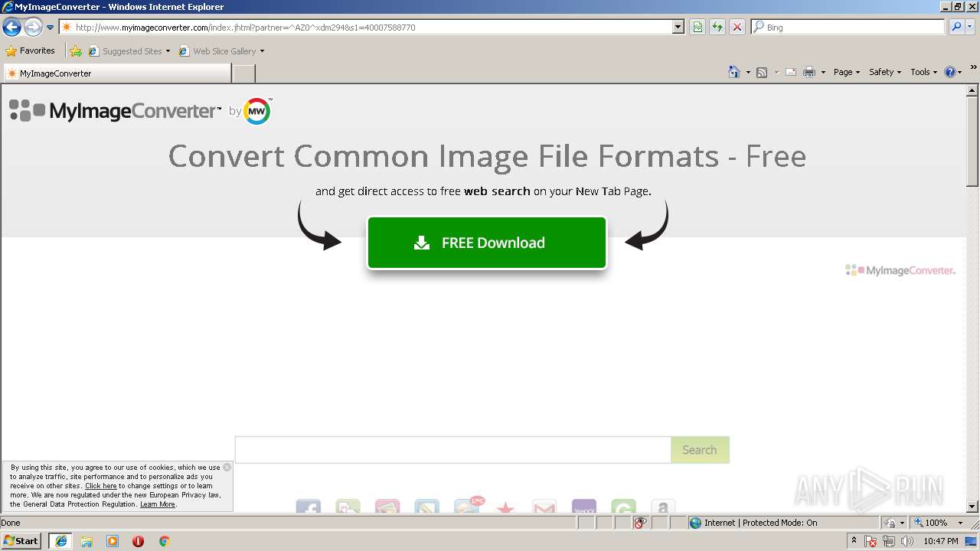
Task: Click the MyImageConverter logo
Action: [x=115, y=111]
